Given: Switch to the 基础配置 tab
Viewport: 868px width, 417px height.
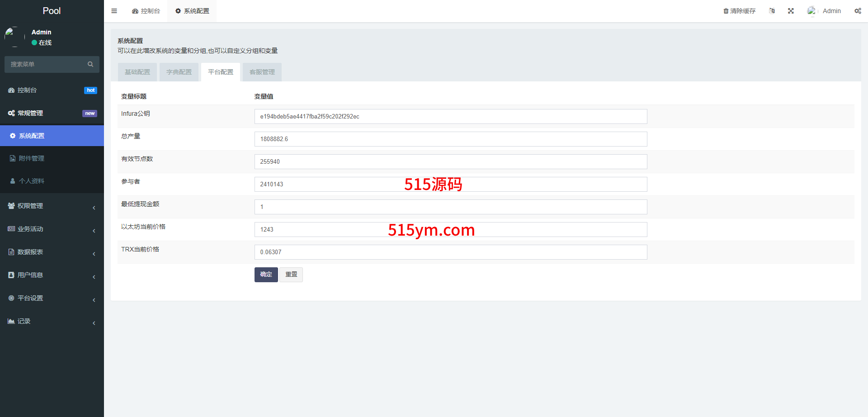Looking at the screenshot, I should point(137,72).
